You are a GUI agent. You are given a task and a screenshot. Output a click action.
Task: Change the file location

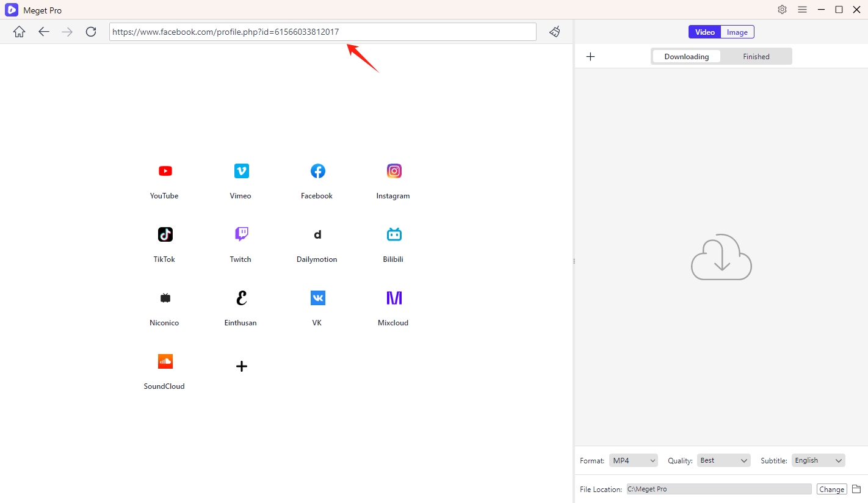[832, 489]
